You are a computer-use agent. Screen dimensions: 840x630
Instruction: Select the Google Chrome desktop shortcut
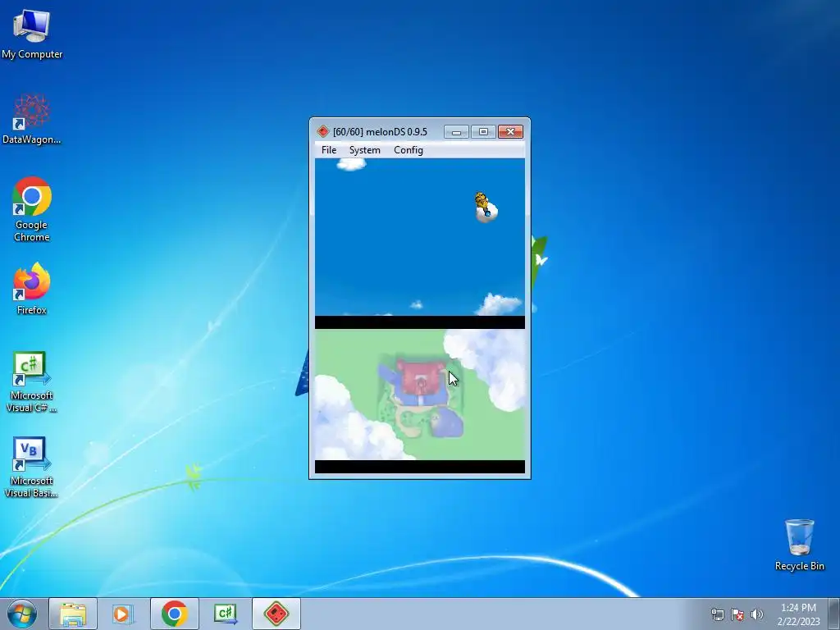(x=32, y=209)
